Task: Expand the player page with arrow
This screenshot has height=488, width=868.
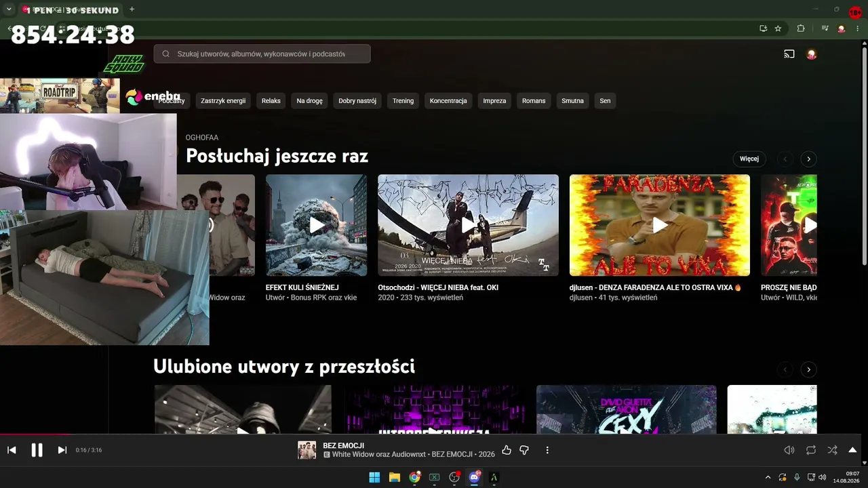Action: pyautogui.click(x=852, y=450)
